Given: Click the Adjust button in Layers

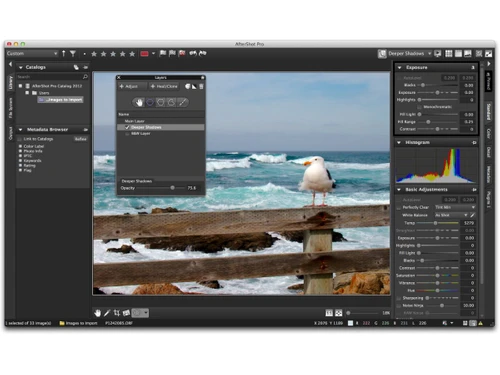Looking at the screenshot, I should [x=132, y=86].
